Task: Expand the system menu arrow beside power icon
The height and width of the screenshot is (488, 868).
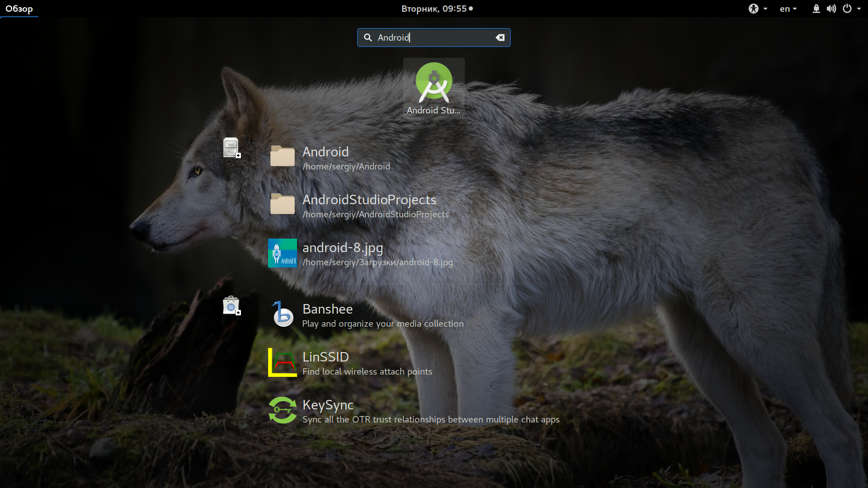Action: tap(859, 9)
